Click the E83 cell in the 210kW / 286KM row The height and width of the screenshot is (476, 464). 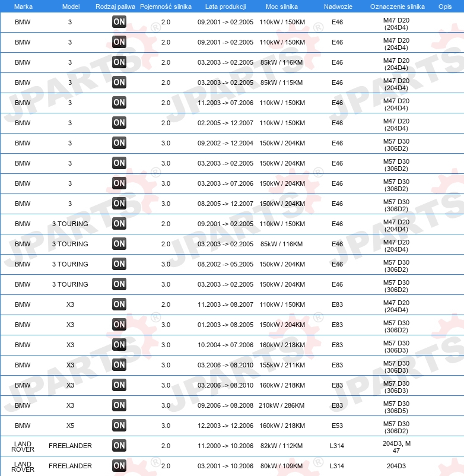tap(337, 405)
